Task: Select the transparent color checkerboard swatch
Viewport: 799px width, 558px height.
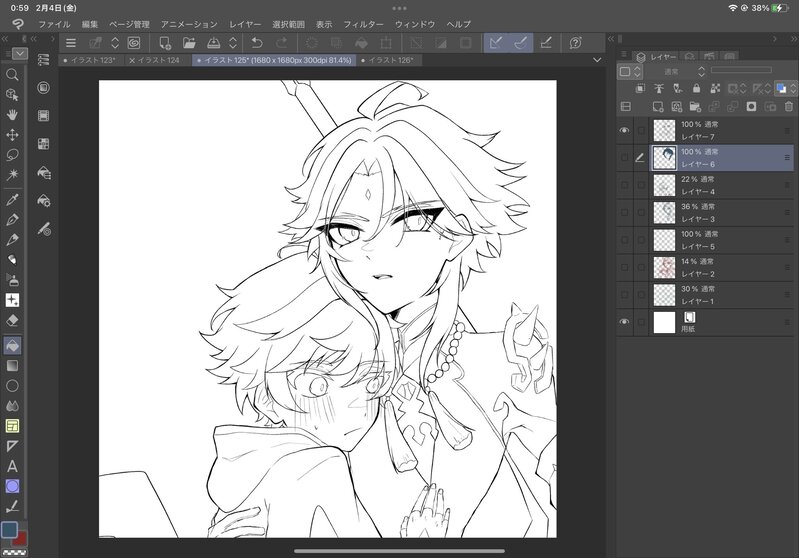Action: 14,552
